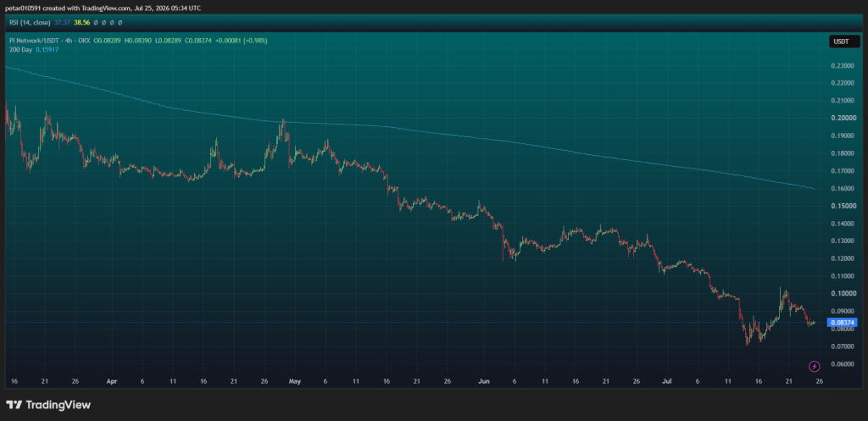The width and height of the screenshot is (868, 421).
Task: Click the 0.14000 price axis label
Action: (x=842, y=224)
